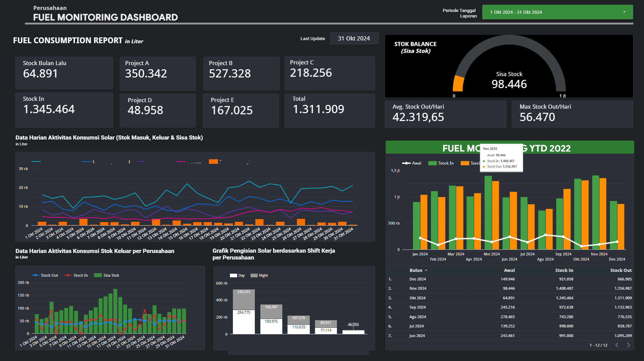Viewport: 644px width, 361px height.
Task: Sort table by Awal column header
Action: pos(509,270)
